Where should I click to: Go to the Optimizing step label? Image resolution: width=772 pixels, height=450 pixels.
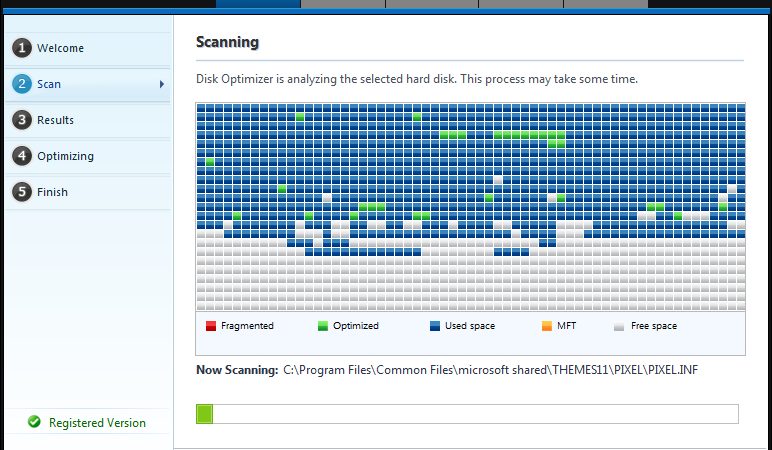[65, 156]
